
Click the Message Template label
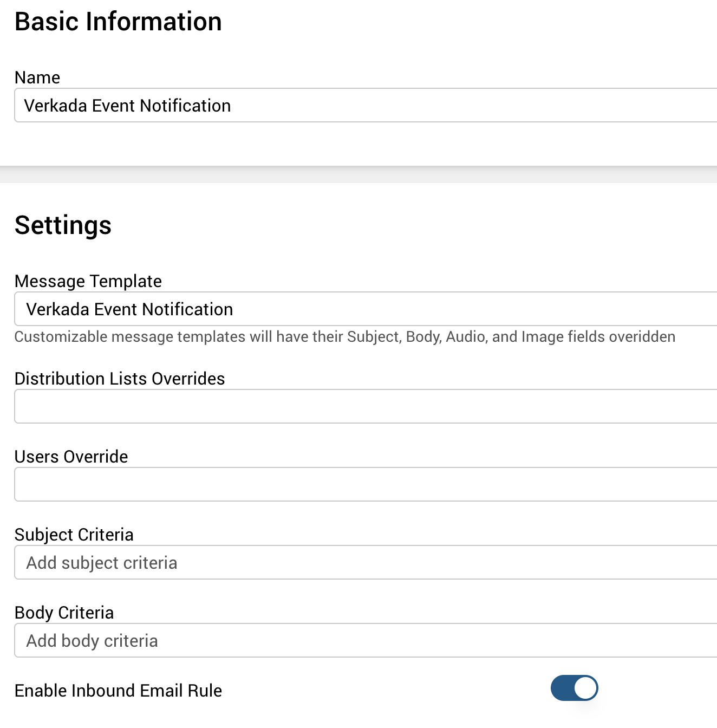tap(88, 281)
